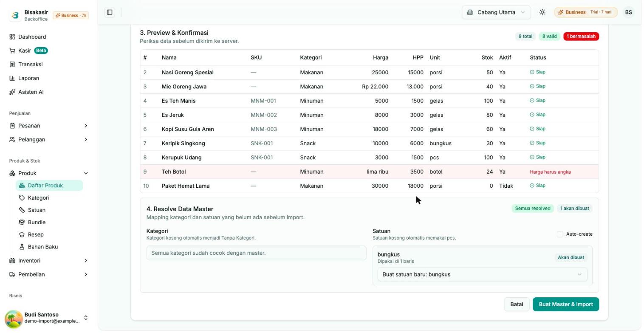This screenshot has width=644, height=333.
Task: Click the Akan dibuat tag for bungkus
Action: coord(571,257)
